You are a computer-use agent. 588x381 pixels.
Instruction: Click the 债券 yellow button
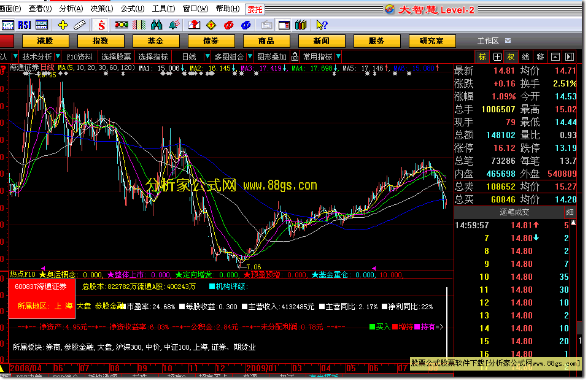coord(211,41)
